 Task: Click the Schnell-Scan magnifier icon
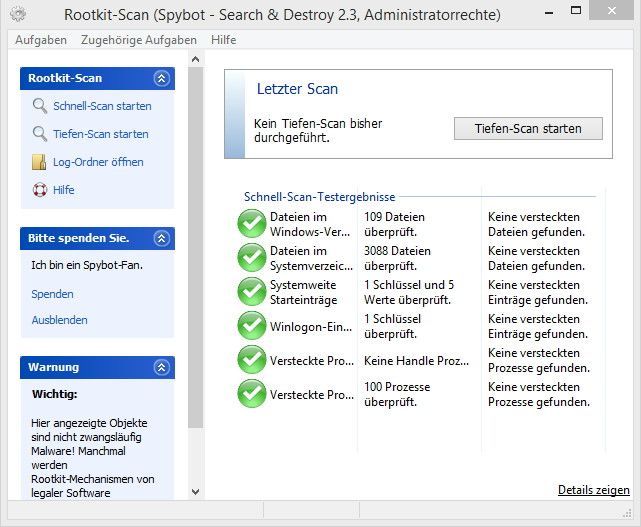[x=40, y=106]
